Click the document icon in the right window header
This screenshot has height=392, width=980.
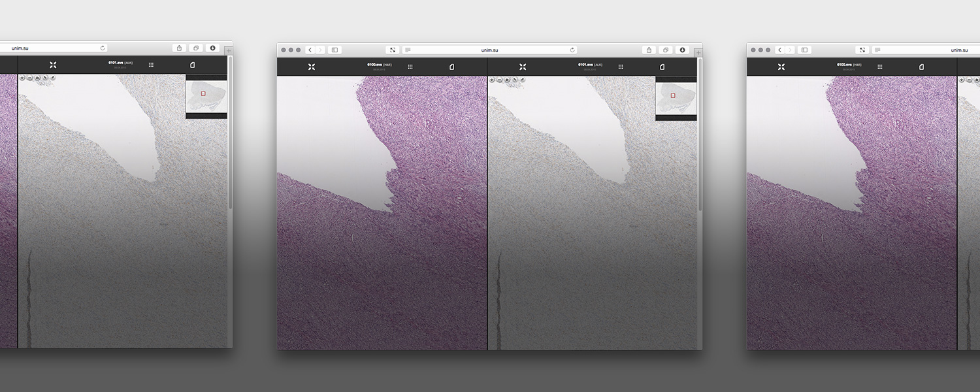point(921,67)
